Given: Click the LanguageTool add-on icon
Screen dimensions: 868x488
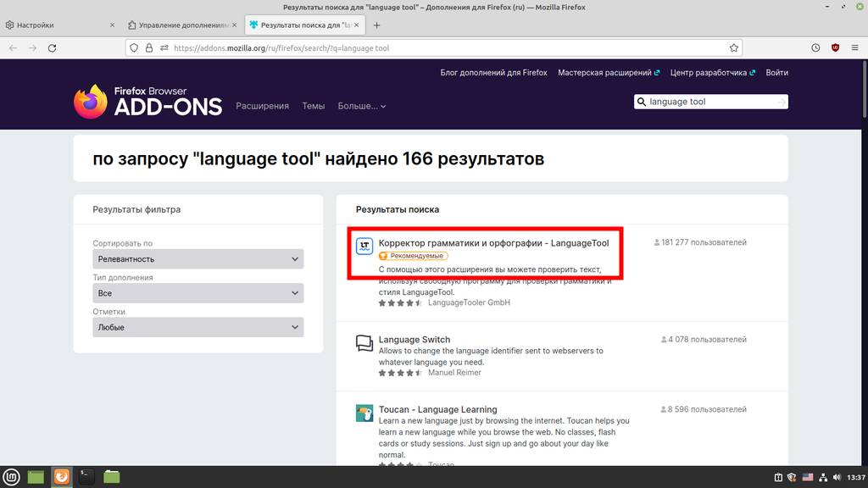Looking at the screenshot, I should tap(364, 247).
